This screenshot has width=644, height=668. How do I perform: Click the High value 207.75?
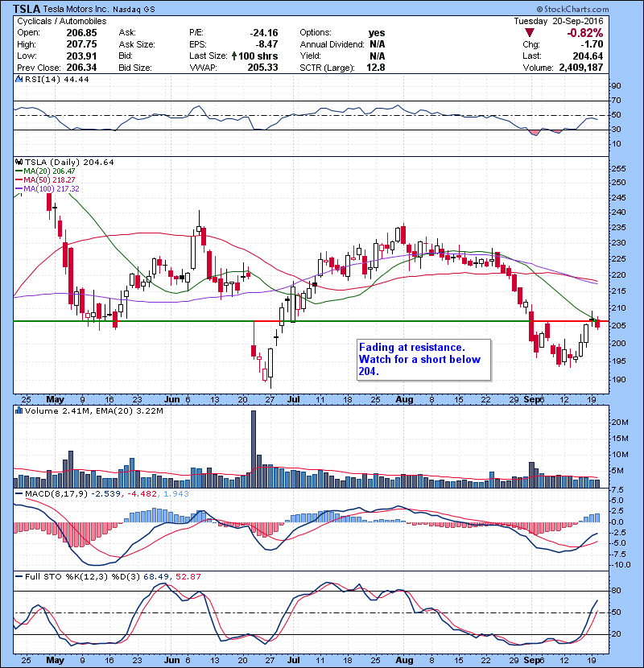pyautogui.click(x=81, y=44)
